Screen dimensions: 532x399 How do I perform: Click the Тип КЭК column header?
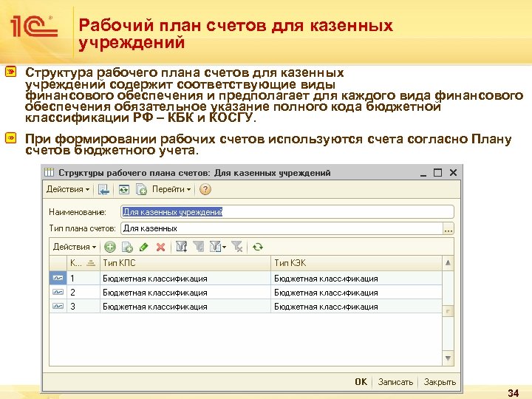(x=357, y=262)
